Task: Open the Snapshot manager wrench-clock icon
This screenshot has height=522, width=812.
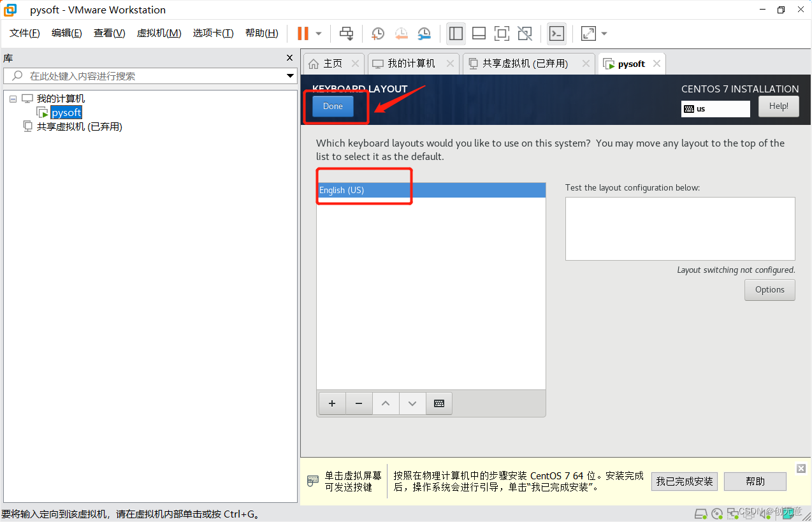Action: pyautogui.click(x=424, y=33)
